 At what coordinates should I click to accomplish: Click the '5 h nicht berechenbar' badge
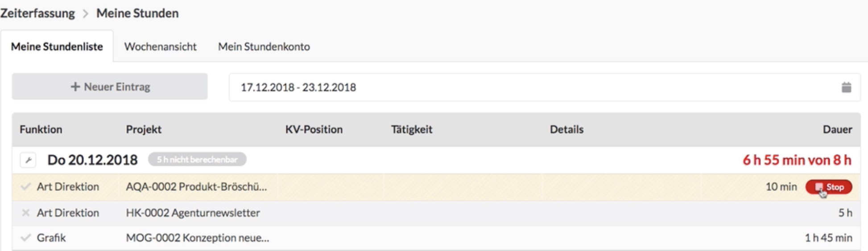[x=197, y=159]
